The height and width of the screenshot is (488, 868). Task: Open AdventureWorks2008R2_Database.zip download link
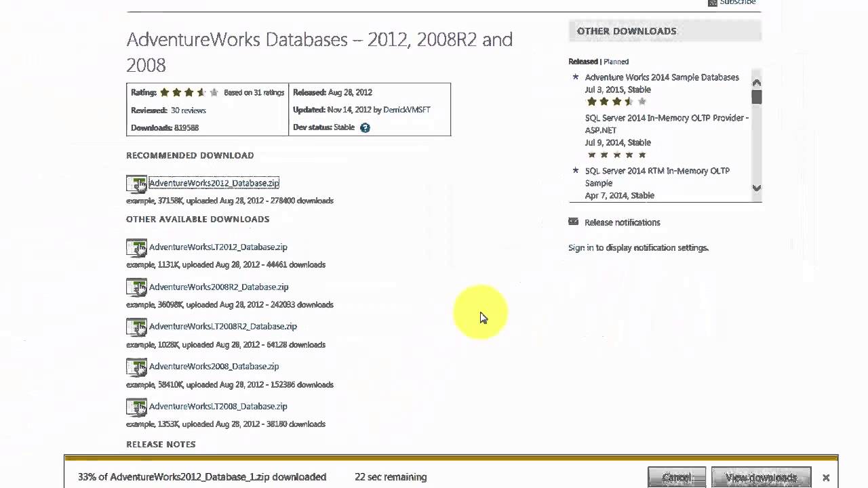[x=219, y=287]
